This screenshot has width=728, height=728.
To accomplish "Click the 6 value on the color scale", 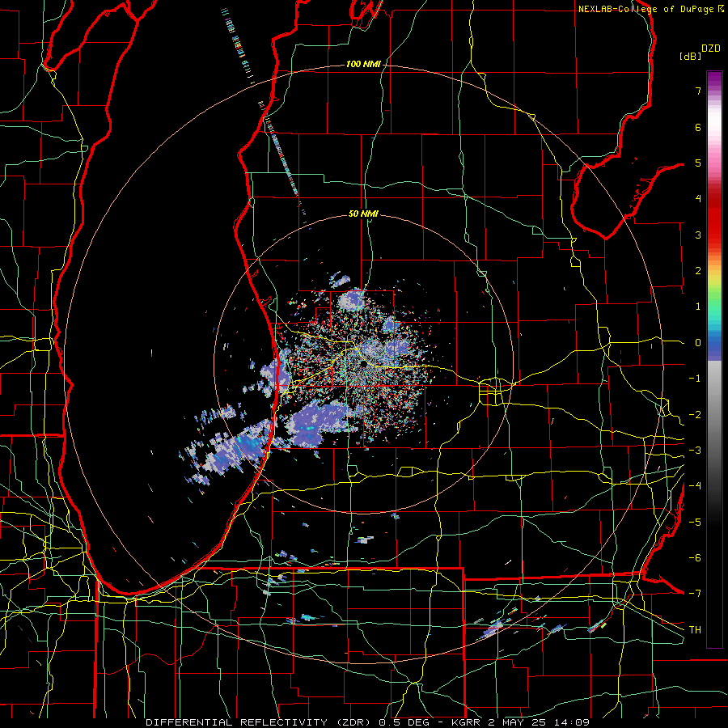I will pos(698,127).
